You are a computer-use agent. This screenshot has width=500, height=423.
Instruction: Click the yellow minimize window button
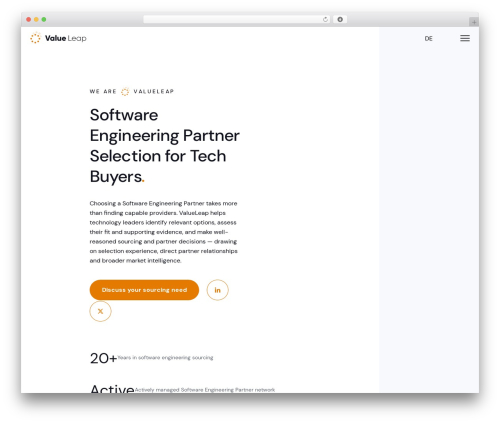[x=36, y=20]
